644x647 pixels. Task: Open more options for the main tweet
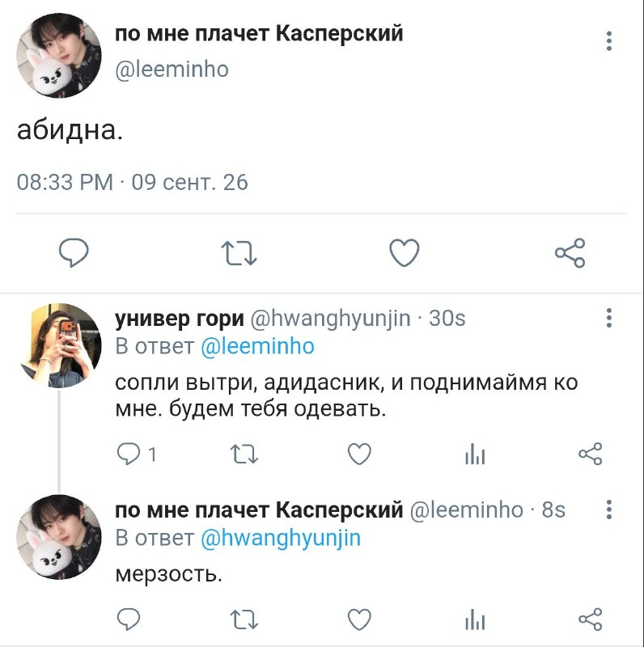[x=609, y=41]
